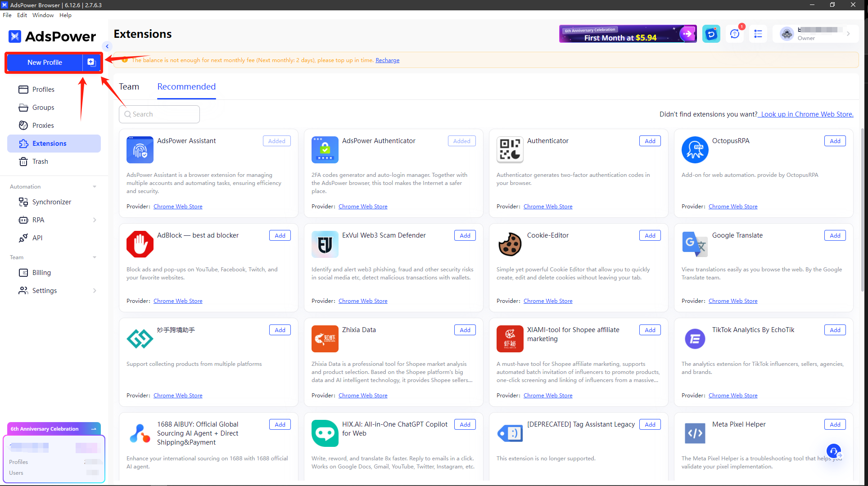
Task: Switch to the Team tab
Action: (x=129, y=87)
